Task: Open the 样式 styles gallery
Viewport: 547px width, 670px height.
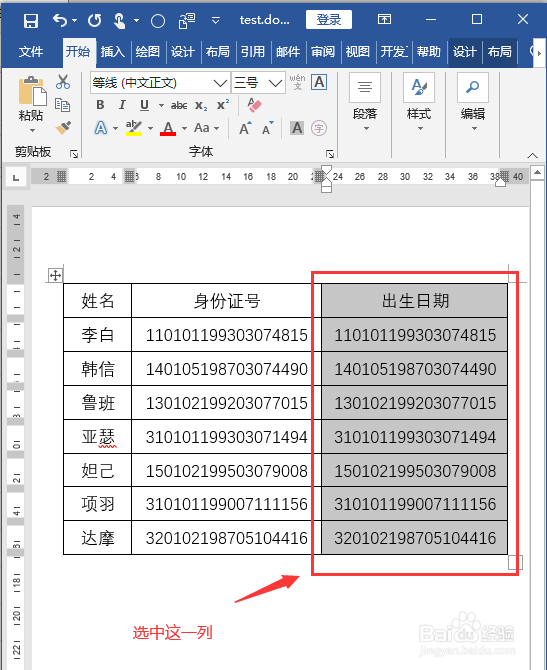Action: (x=419, y=103)
